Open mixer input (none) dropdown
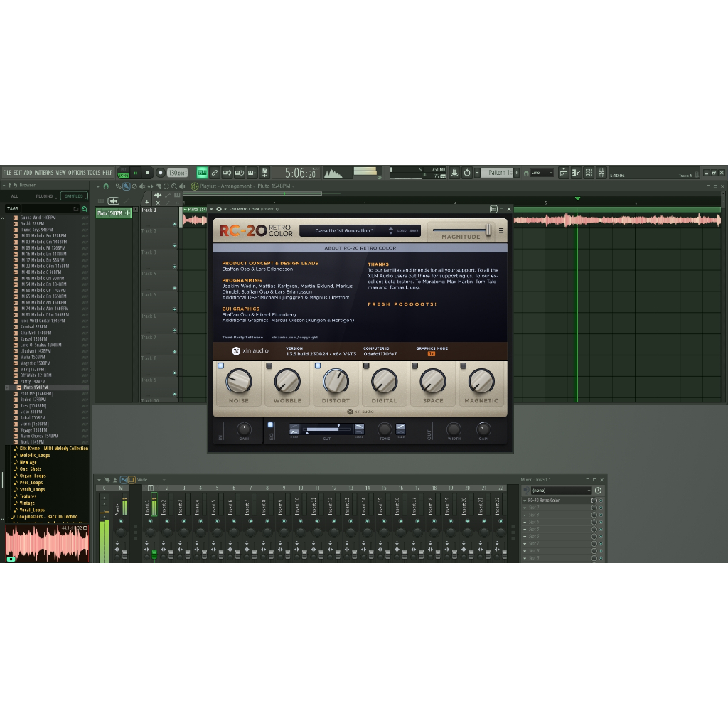 (561, 491)
